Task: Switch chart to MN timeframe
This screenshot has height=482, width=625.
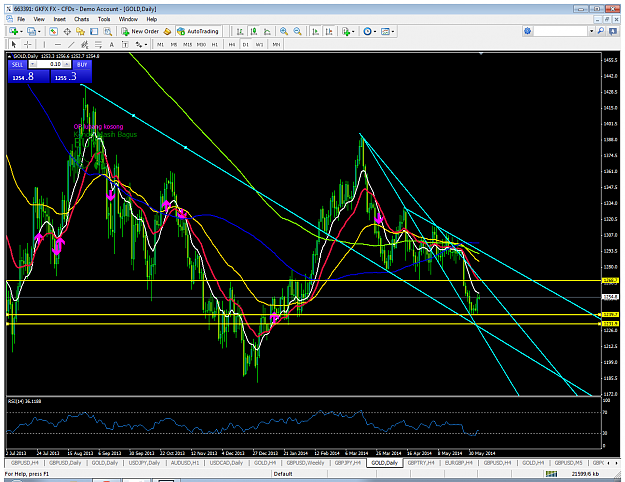Action: pos(276,45)
